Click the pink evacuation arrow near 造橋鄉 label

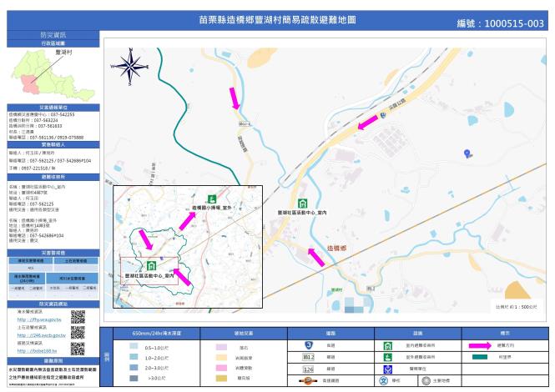click(316, 257)
